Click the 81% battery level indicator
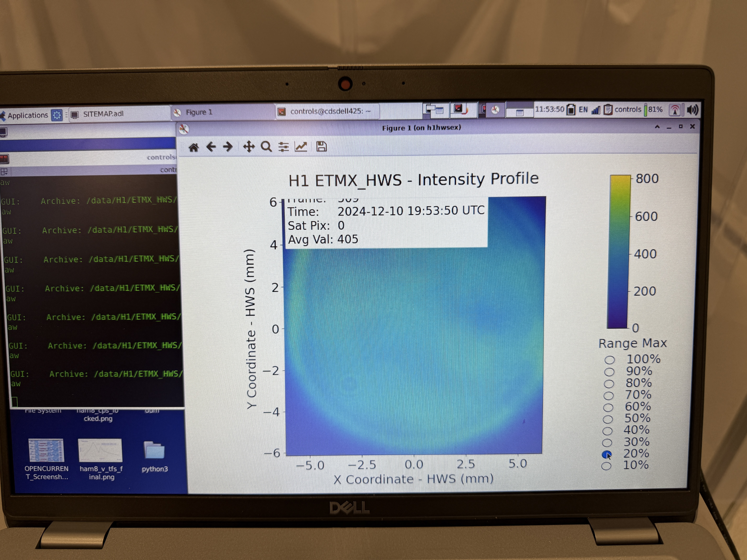Screen dimensions: 747x560 point(653,110)
